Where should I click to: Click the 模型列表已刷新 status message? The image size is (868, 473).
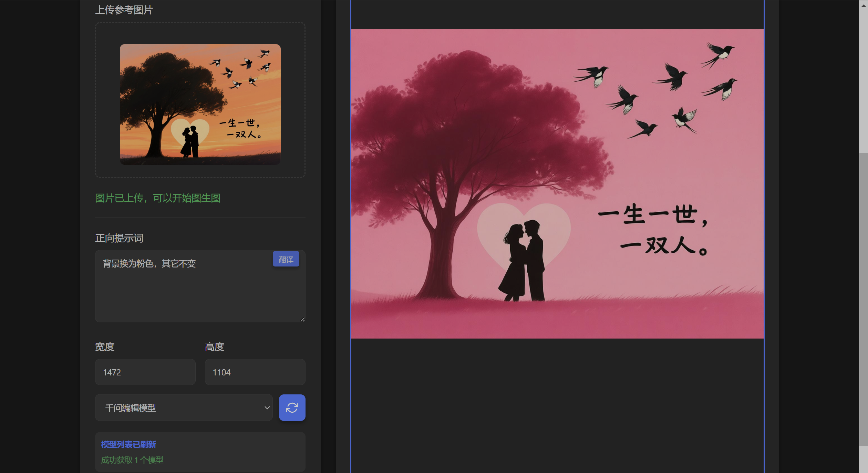click(128, 445)
